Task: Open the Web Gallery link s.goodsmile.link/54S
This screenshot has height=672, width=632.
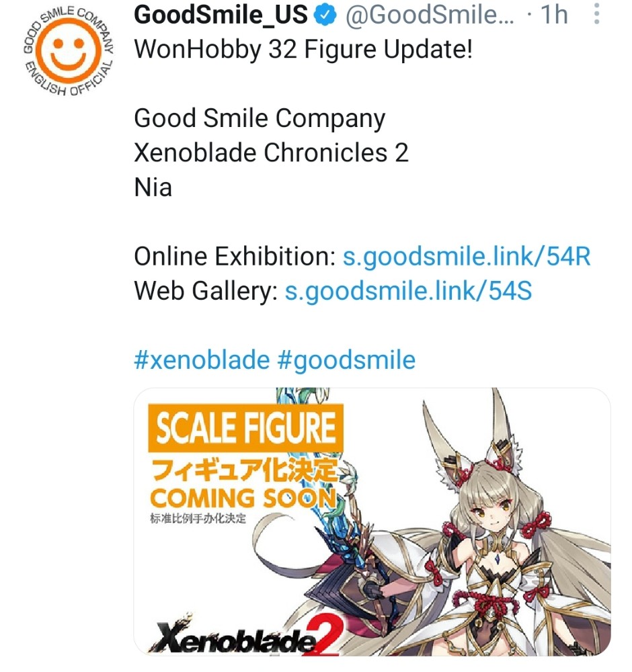Action: [x=409, y=291]
